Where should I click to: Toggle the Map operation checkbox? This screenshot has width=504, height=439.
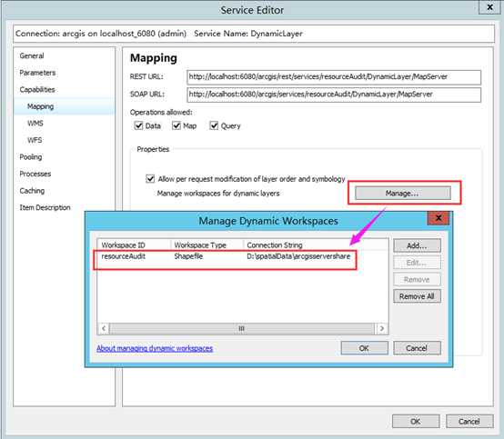coord(176,125)
